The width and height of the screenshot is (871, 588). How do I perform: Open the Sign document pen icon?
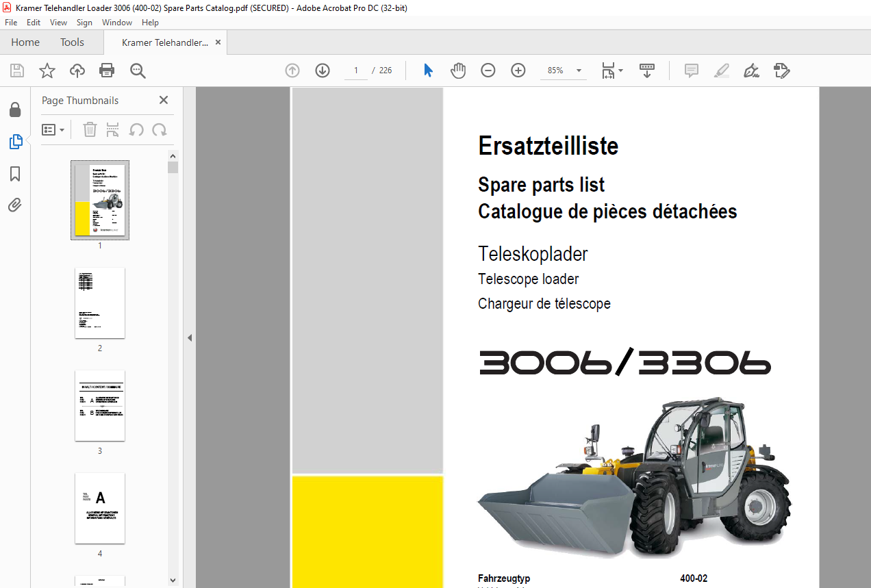751,71
